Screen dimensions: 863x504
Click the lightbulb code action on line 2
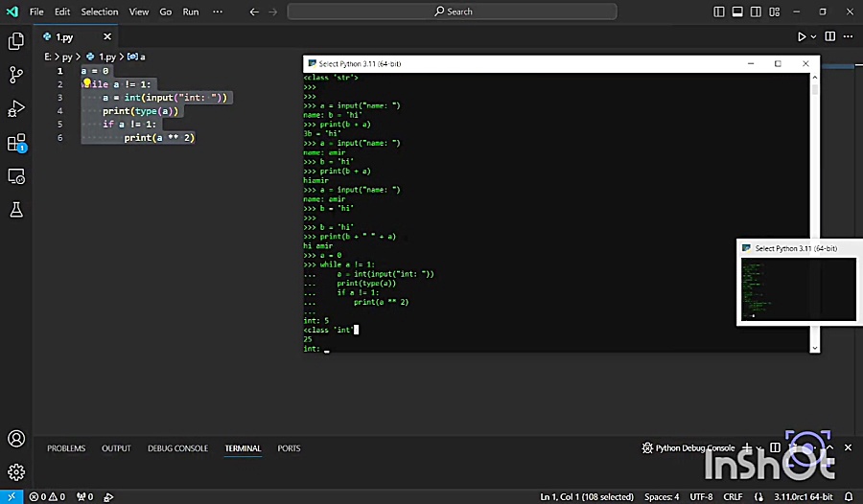point(87,83)
